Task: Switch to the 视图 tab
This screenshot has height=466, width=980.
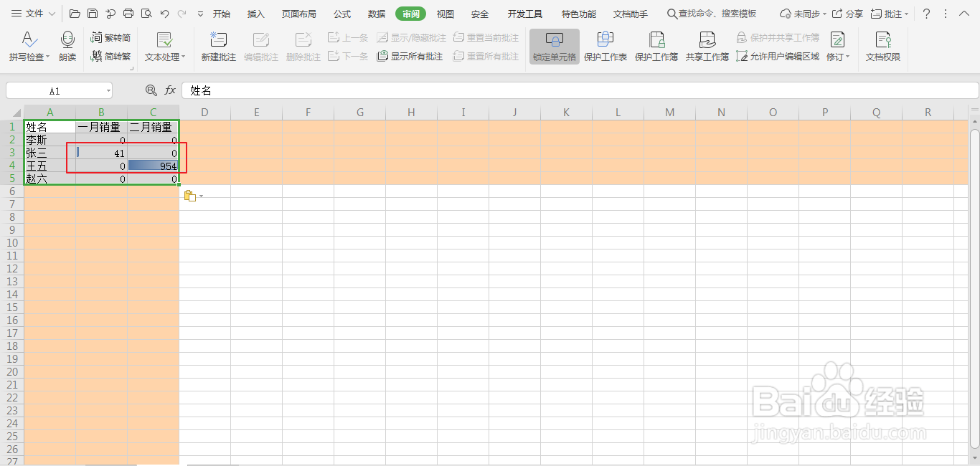Action: point(446,14)
